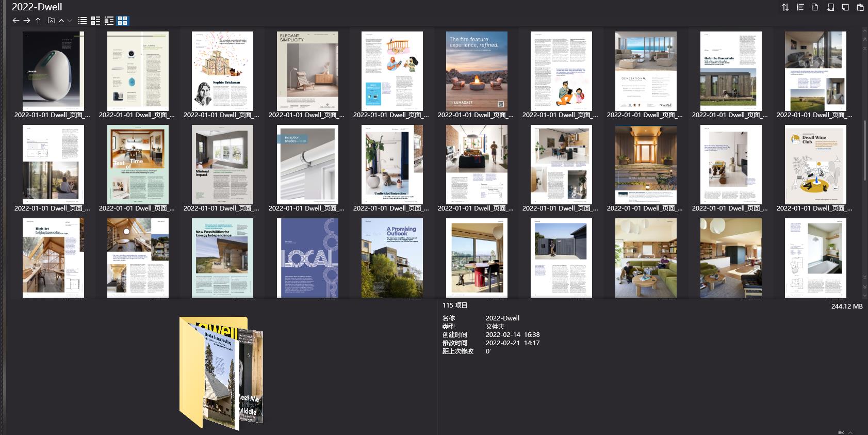Switch to plain list view
Viewport: 868px width, 435px height.
coord(83,21)
